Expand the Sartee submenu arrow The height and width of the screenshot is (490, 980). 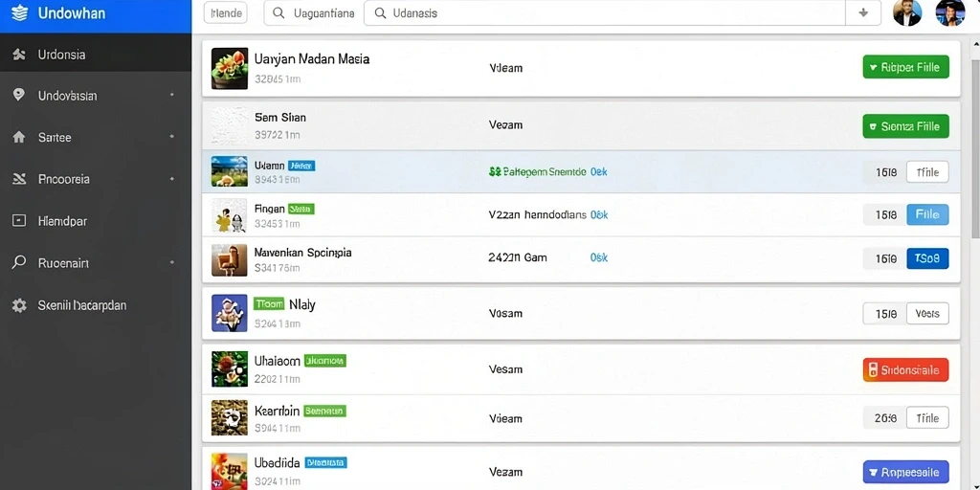(x=172, y=136)
